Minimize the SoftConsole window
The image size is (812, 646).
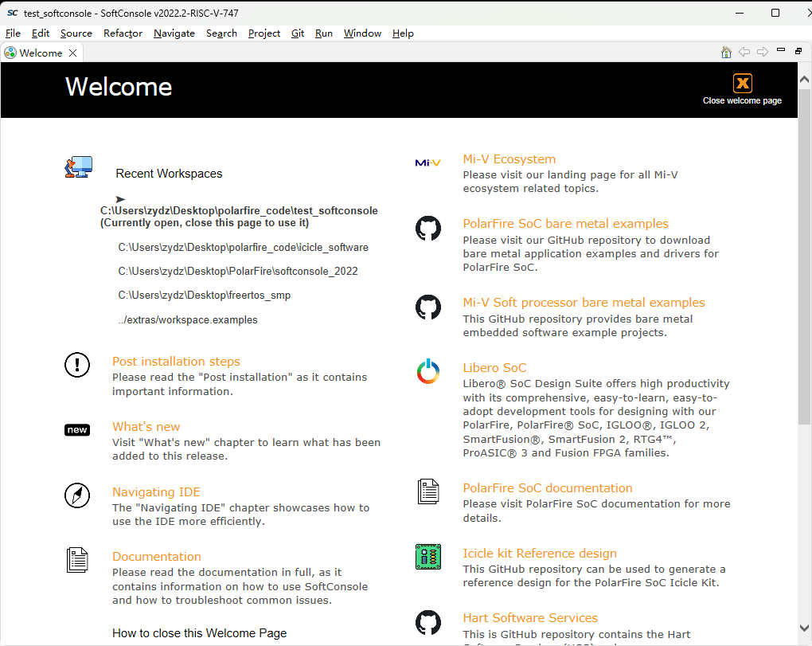click(x=740, y=13)
